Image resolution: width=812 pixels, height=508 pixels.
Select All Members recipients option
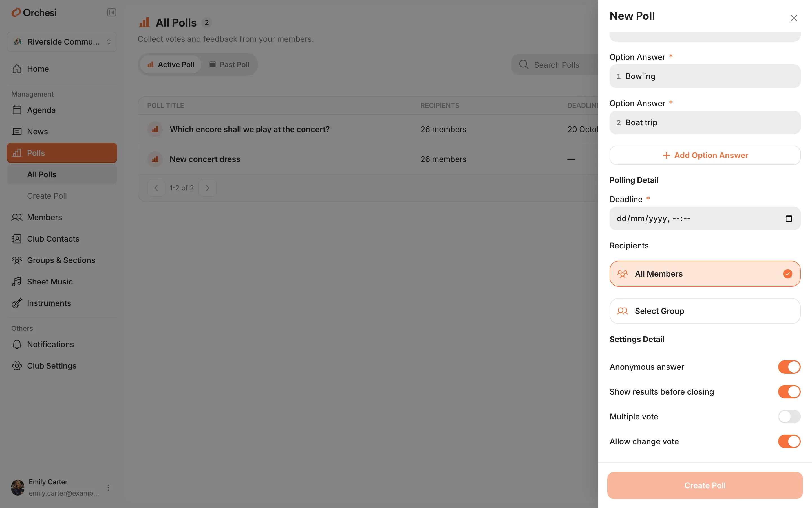(x=705, y=274)
